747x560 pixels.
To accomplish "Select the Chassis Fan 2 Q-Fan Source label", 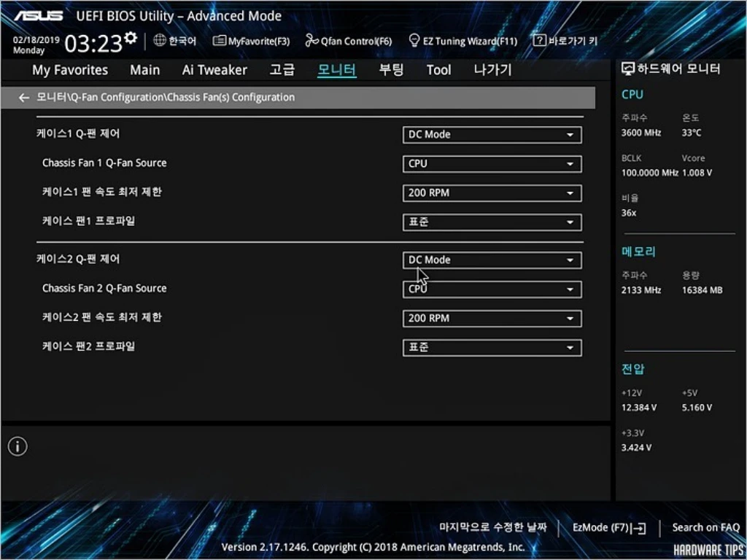I will (104, 288).
